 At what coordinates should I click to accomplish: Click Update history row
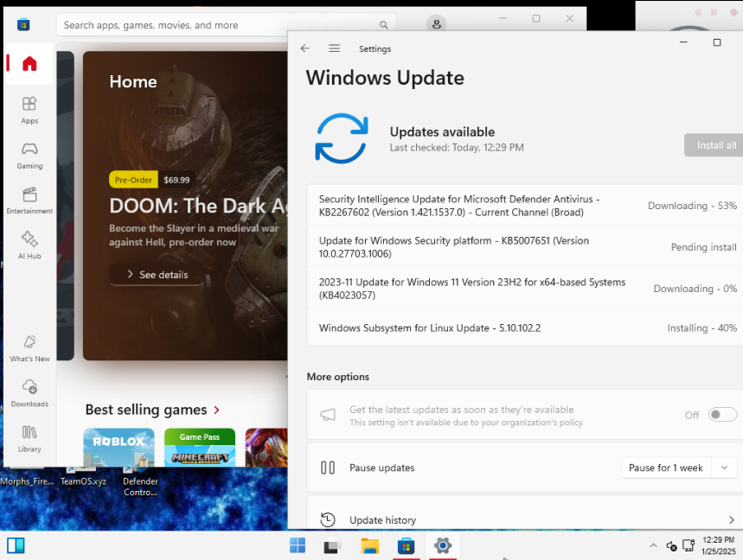524,512
